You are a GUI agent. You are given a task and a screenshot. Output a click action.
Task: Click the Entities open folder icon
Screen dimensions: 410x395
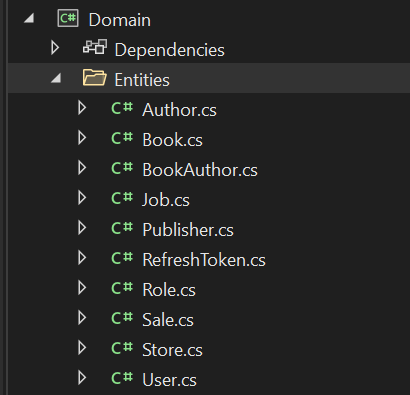pos(95,77)
